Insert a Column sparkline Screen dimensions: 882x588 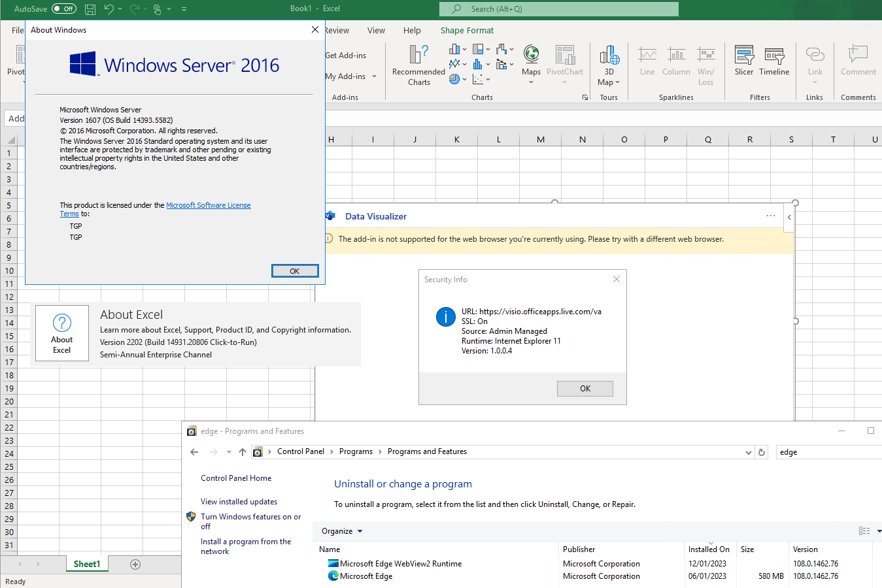(x=676, y=62)
